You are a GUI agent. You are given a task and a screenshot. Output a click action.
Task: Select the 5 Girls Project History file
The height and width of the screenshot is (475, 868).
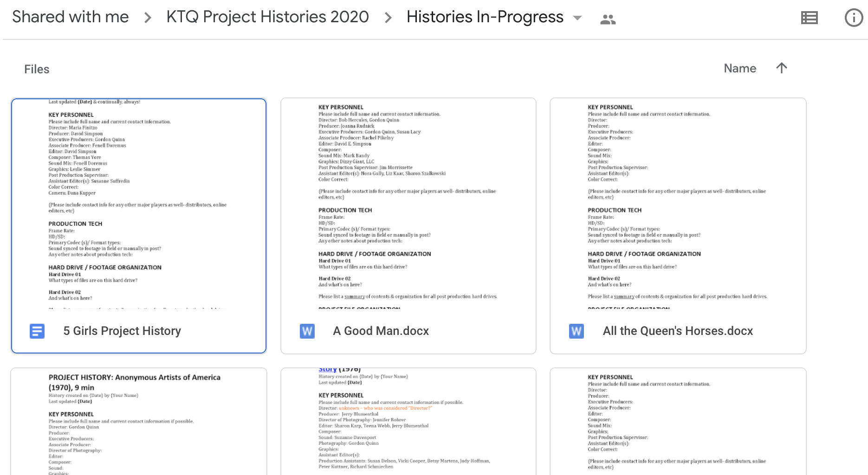click(x=138, y=204)
